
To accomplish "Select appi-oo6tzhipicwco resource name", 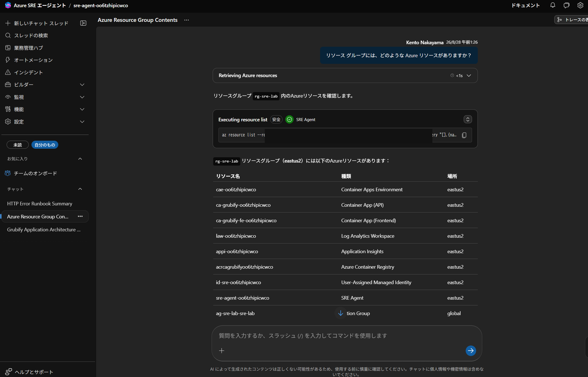I will coord(237,251).
